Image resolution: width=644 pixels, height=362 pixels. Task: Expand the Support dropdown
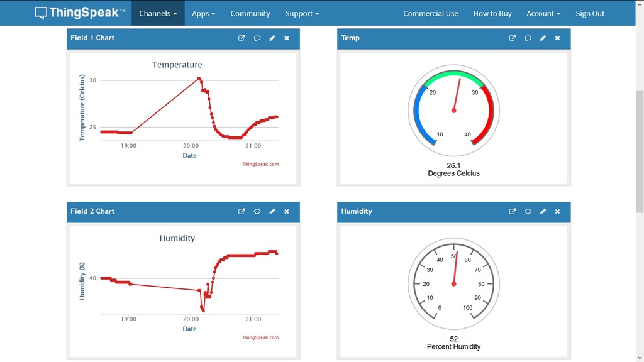302,13
